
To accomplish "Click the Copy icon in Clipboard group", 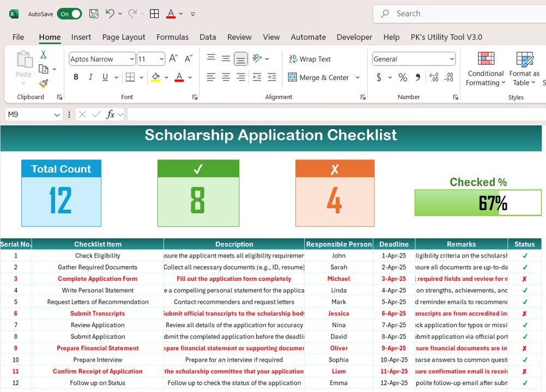I will pyautogui.click(x=44, y=69).
